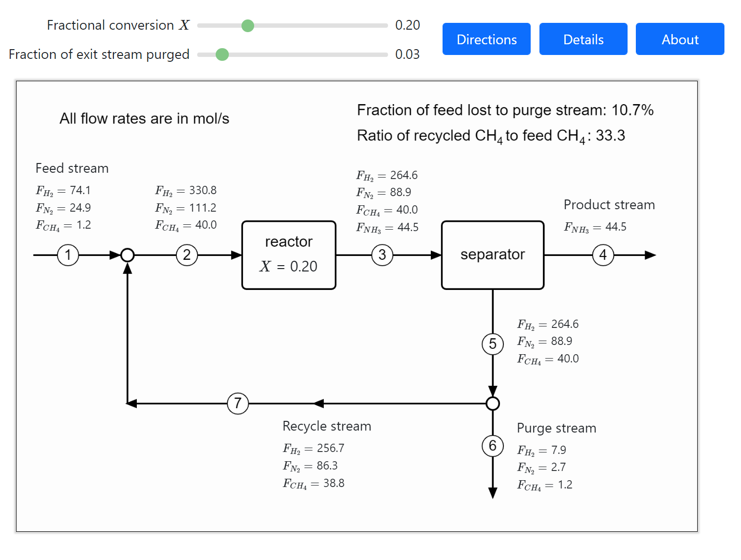The height and width of the screenshot is (560, 741).
Task: Click the purge splitter node
Action: tap(493, 403)
